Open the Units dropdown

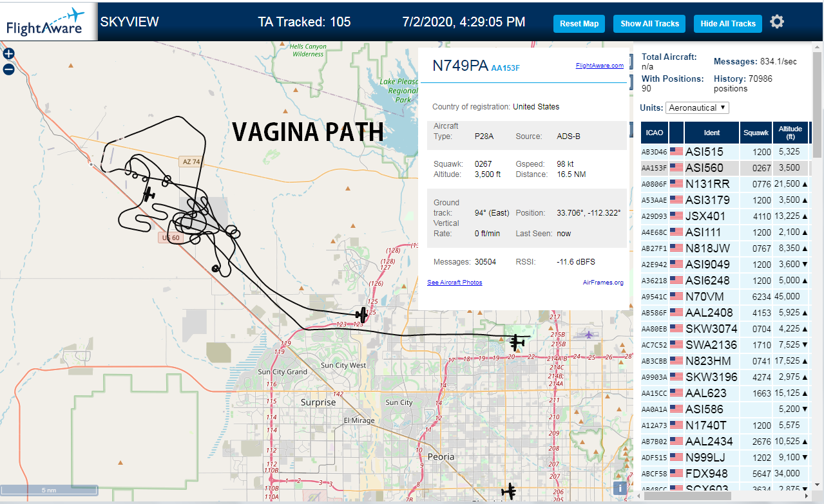click(x=697, y=107)
